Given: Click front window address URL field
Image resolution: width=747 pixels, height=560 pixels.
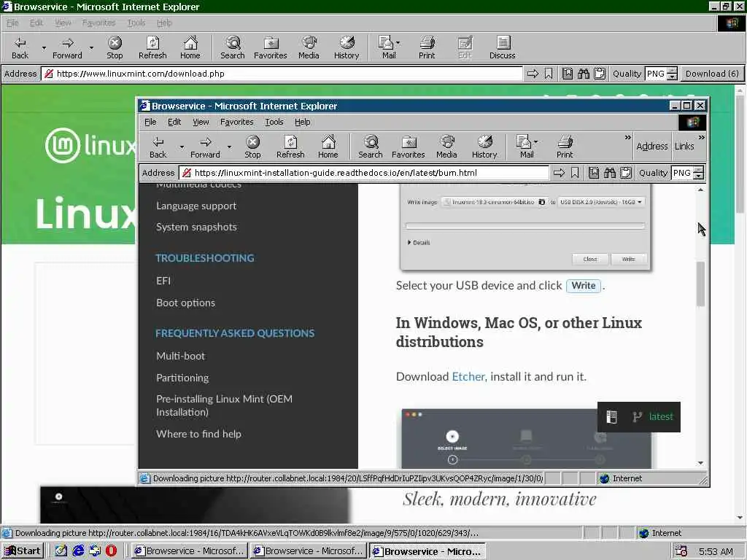Looking at the screenshot, I should pos(365,173).
